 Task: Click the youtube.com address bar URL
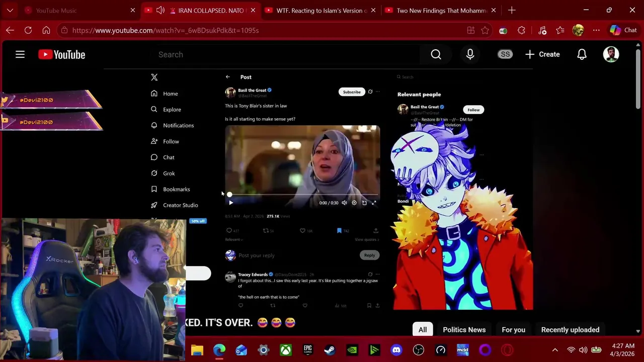165,30
